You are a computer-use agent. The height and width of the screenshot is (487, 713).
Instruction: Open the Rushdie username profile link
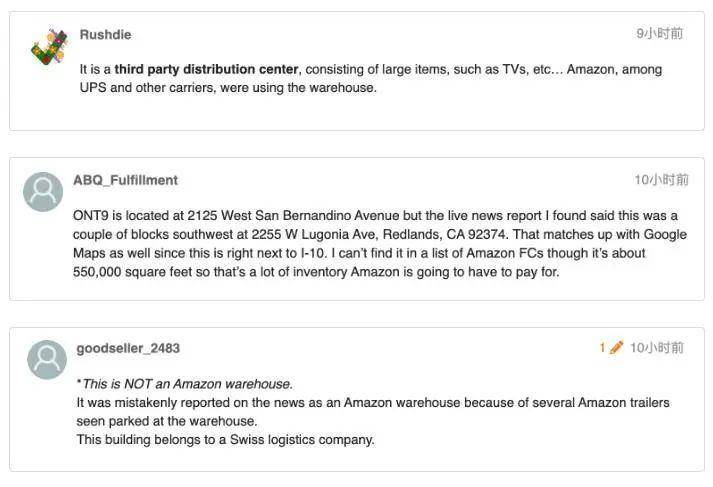105,34
